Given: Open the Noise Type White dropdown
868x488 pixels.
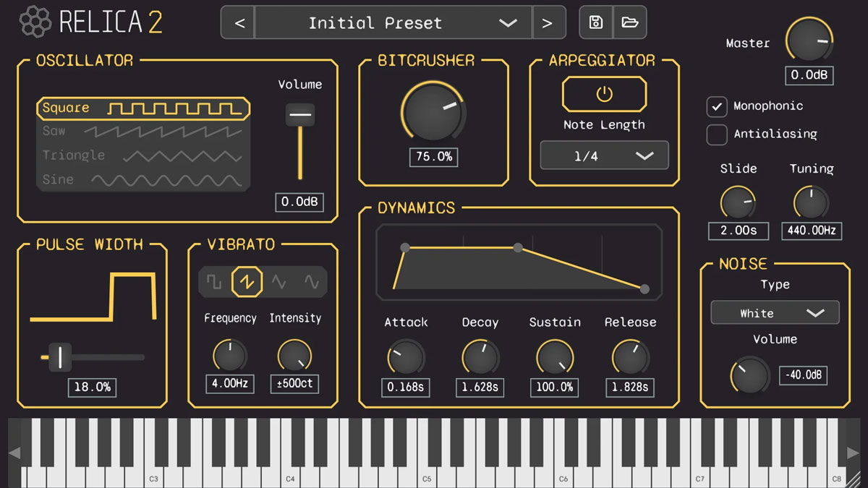Looking at the screenshot, I should [775, 313].
